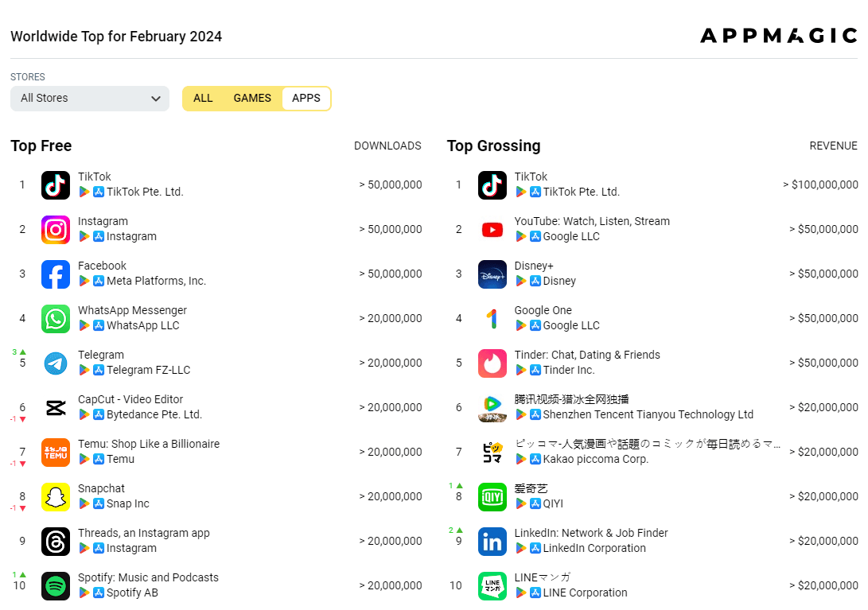Image resolution: width=868 pixels, height=610 pixels.
Task: Select the Disney+ app icon
Action: point(492,274)
